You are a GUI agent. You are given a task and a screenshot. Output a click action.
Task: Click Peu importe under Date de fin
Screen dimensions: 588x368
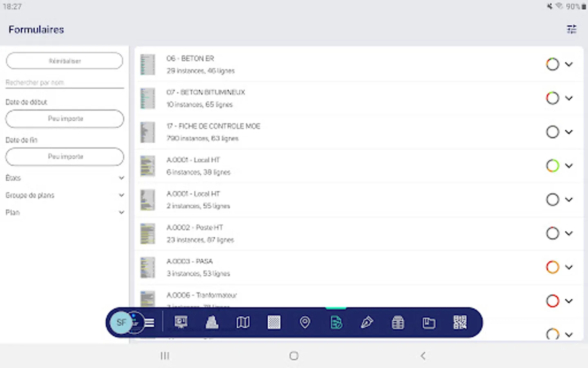[x=65, y=157]
